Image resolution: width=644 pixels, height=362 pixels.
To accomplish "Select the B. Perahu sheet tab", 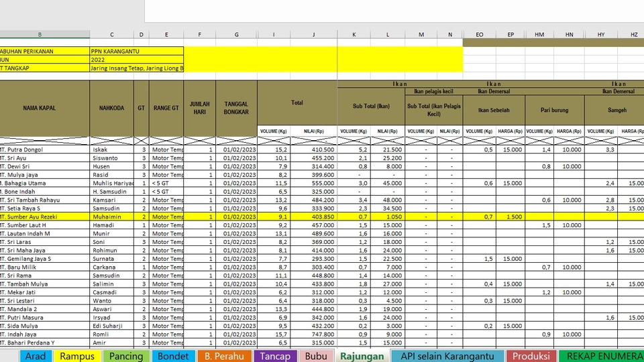I will pos(224,356).
